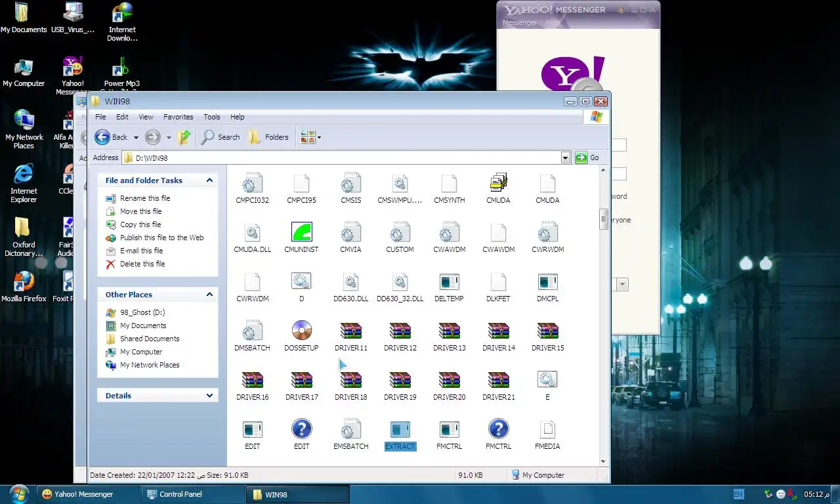The width and height of the screenshot is (840, 504).
Task: Click Publish this file to the Web
Action: (x=162, y=238)
